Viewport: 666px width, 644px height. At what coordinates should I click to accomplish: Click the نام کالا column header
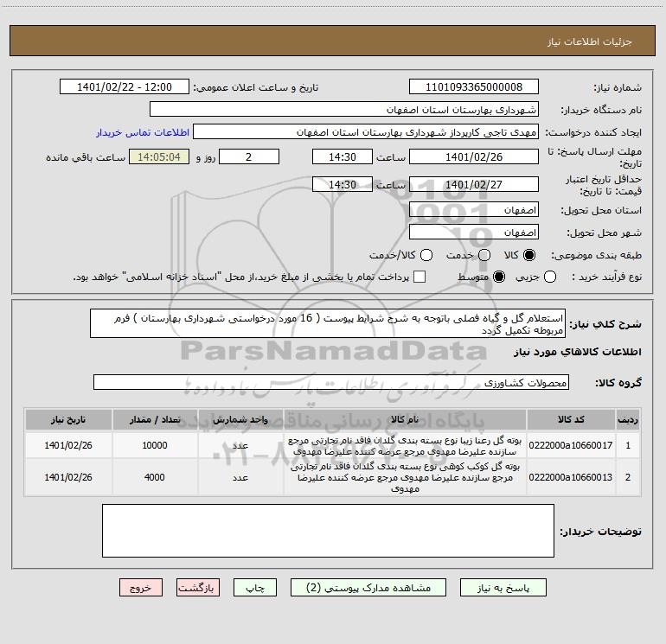point(405,420)
